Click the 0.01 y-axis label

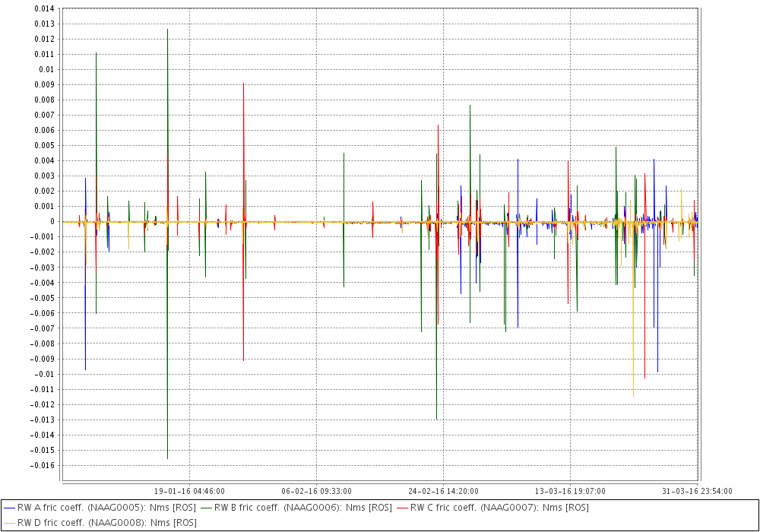(x=47, y=69)
